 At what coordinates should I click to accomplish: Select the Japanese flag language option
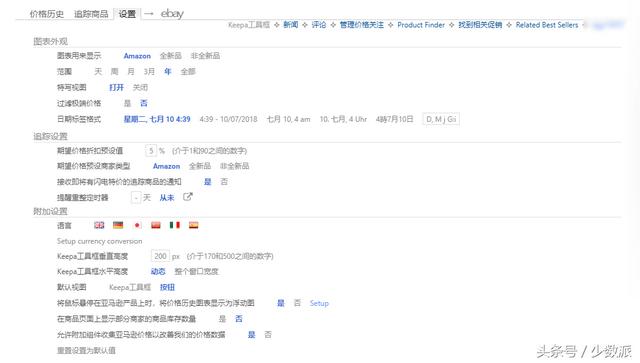[137, 225]
